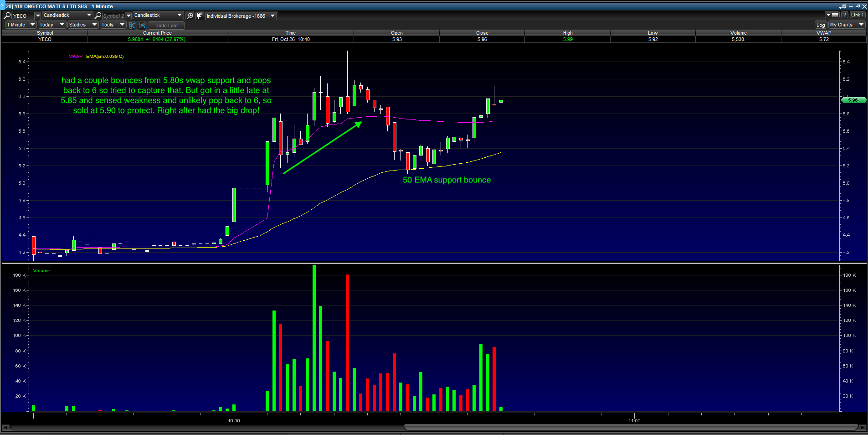Viewport: 868px width, 435px height.
Task: Click the yellow EMA study label
Action: click(x=105, y=57)
